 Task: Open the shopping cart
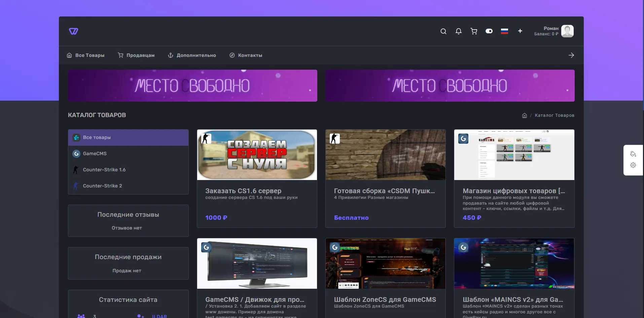474,31
